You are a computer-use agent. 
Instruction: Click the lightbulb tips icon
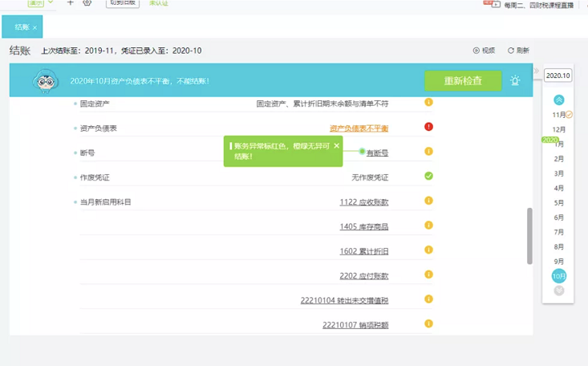[515, 80]
